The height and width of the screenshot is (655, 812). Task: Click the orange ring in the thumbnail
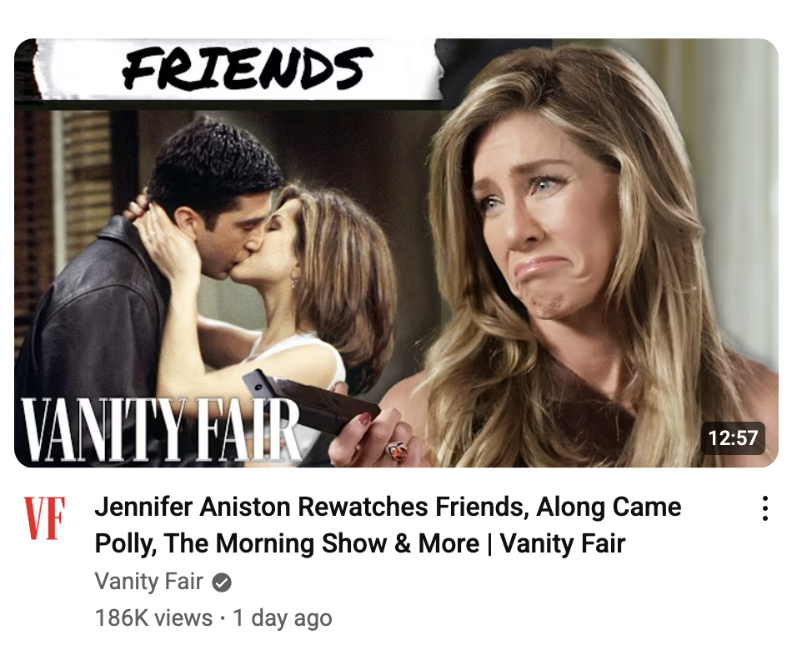(x=398, y=451)
